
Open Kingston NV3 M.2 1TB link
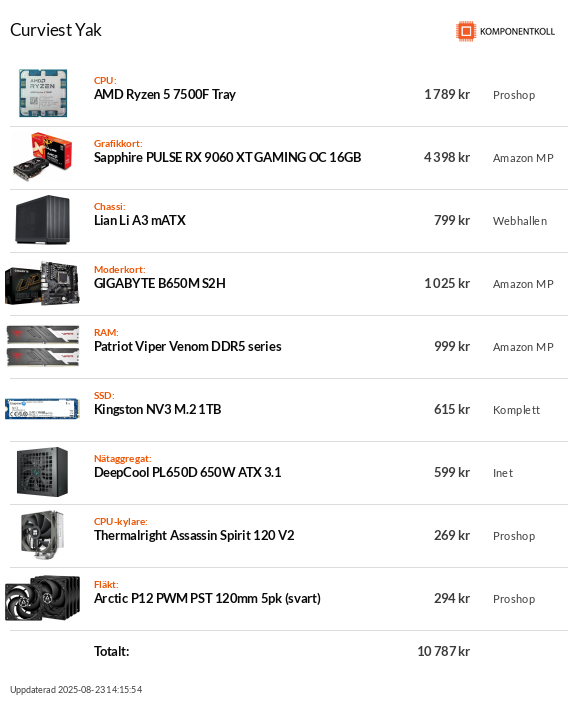(x=157, y=409)
